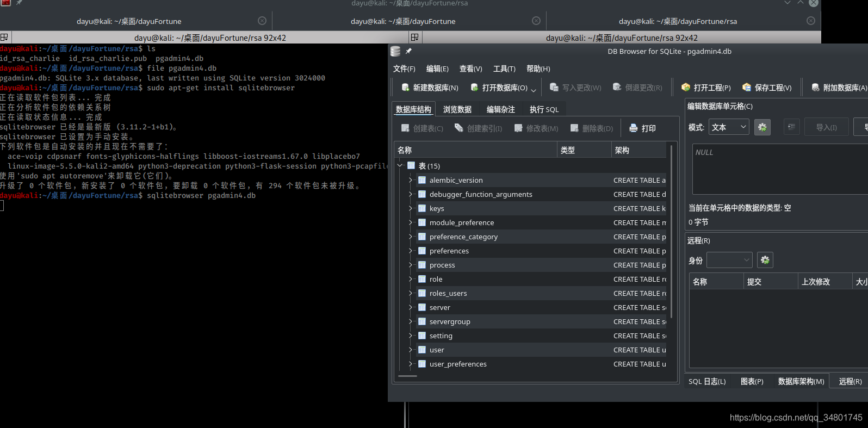Click the left terminal pane split-layout icon

4,38
